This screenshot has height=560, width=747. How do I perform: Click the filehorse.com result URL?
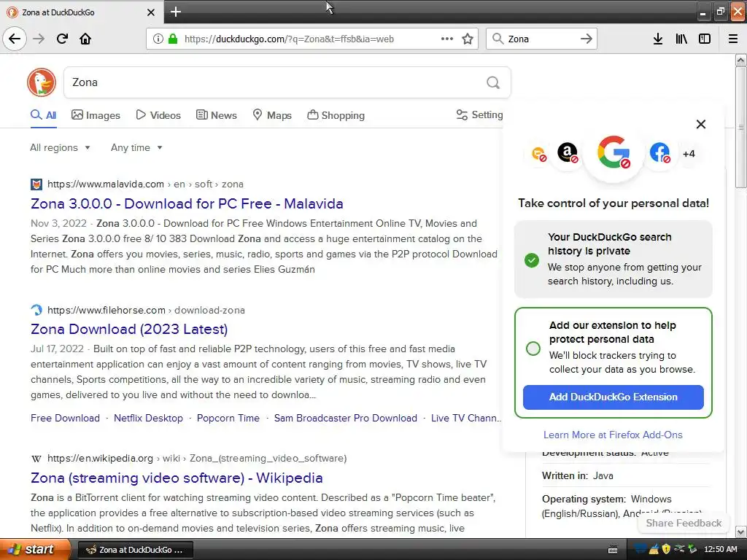[146, 311]
